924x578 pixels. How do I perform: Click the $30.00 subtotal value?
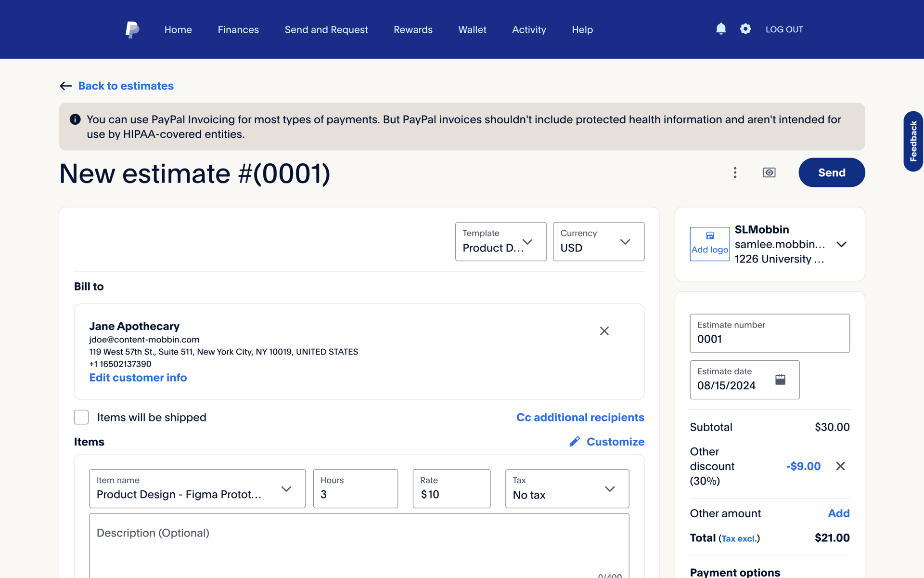[832, 427]
